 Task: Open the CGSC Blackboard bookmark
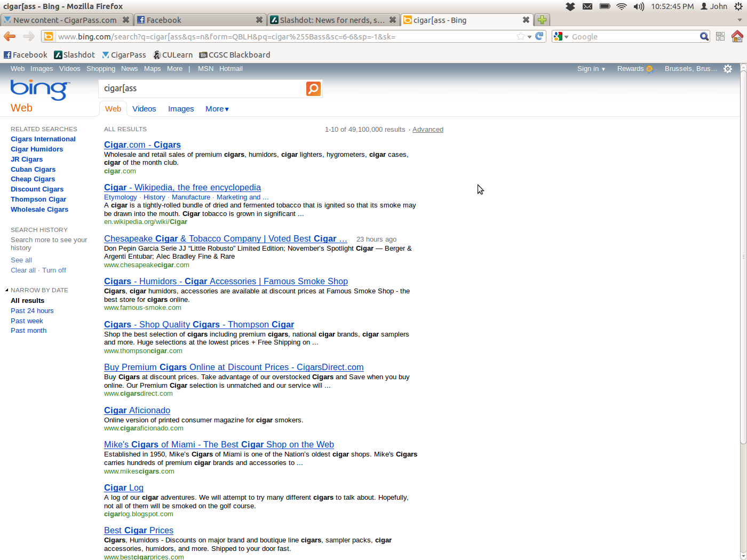pyautogui.click(x=235, y=55)
